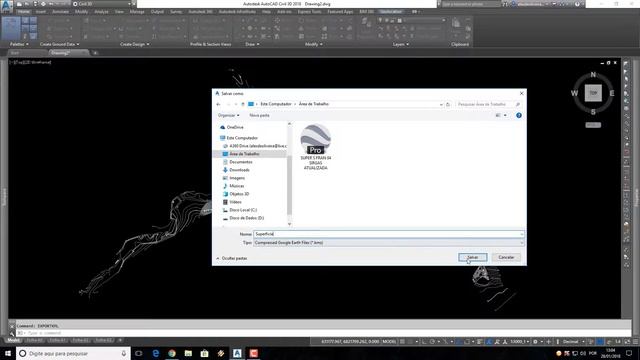
Task: Click the Nome filename input field
Action: point(386,234)
